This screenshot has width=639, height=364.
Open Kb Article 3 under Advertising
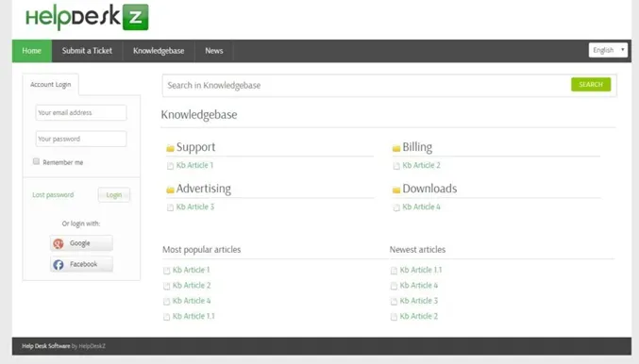195,207
